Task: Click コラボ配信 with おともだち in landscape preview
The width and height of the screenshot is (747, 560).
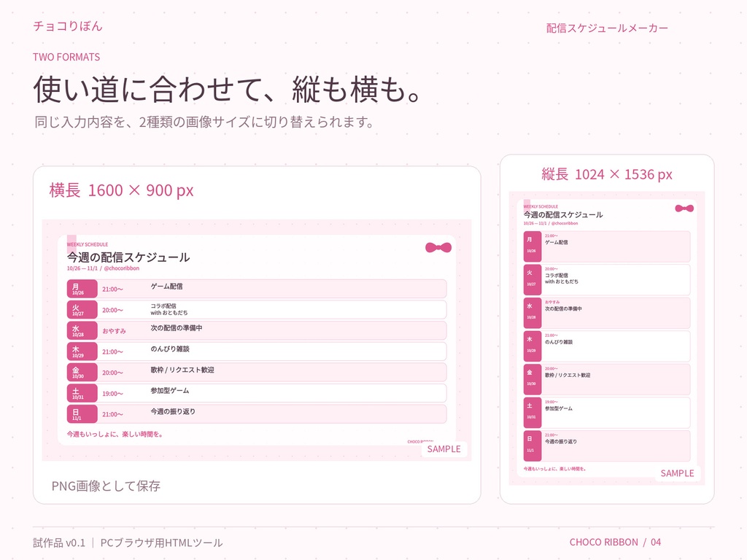Action: click(169, 309)
